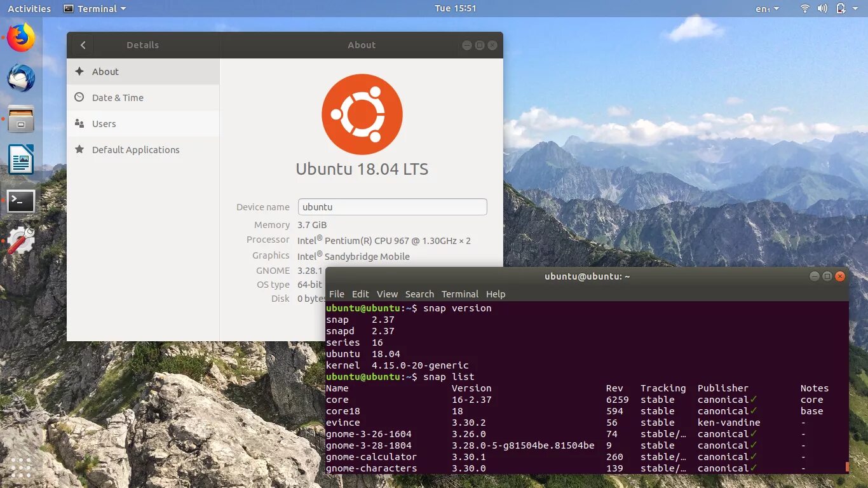
Task: Minimize the Details window
Action: coord(467,45)
